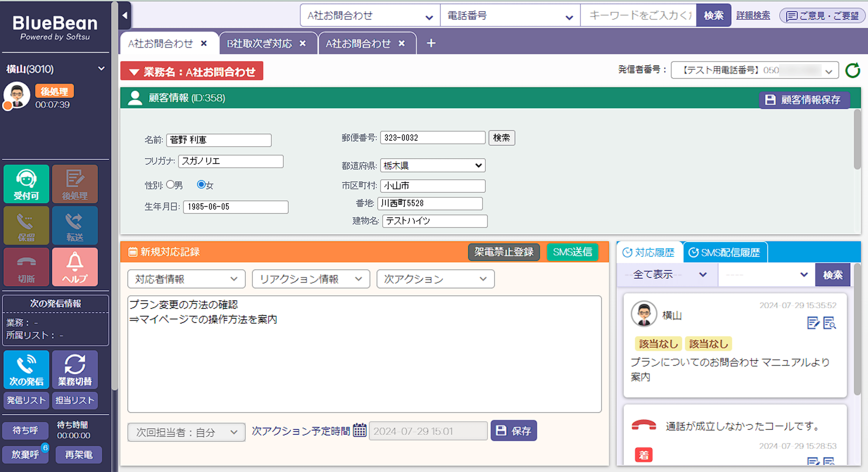Click the green refresh icon by caller number
868x472 pixels.
coord(852,70)
